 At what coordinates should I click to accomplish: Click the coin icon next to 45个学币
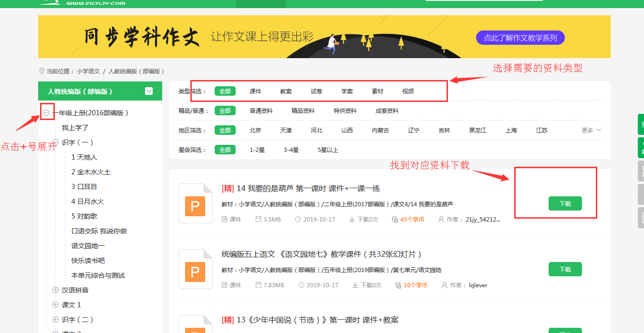tap(395, 220)
